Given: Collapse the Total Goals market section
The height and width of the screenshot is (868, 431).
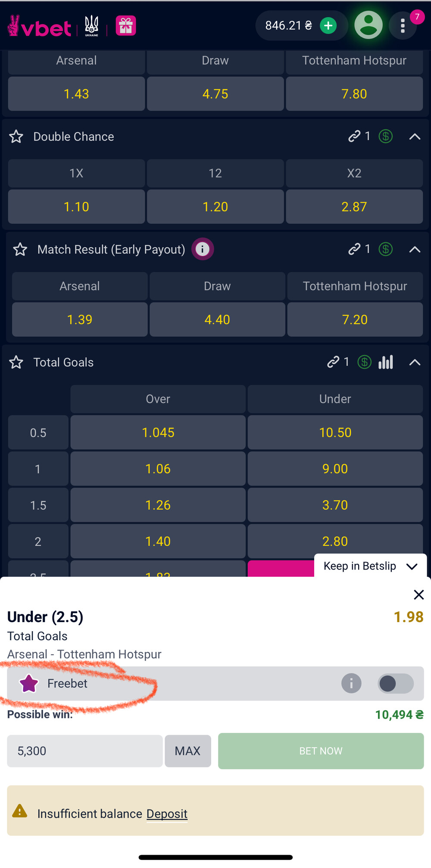Looking at the screenshot, I should click(x=415, y=362).
